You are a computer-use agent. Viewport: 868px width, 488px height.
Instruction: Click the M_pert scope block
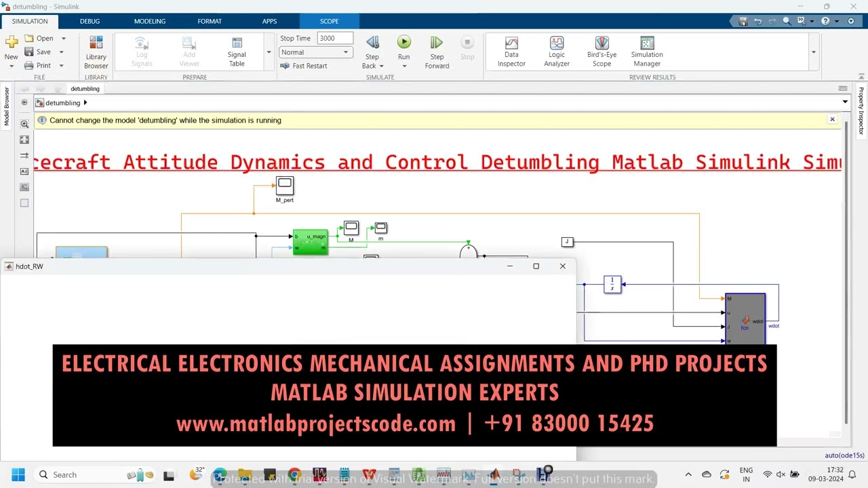285,185
